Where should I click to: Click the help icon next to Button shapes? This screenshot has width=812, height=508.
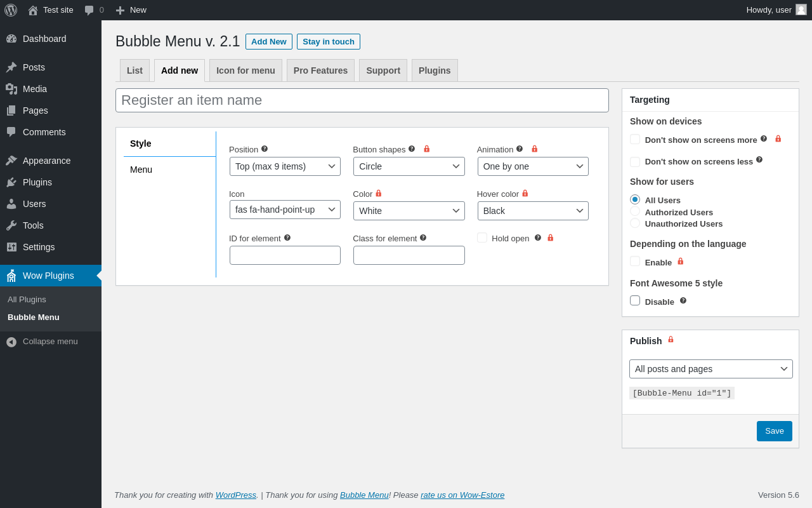tap(412, 149)
